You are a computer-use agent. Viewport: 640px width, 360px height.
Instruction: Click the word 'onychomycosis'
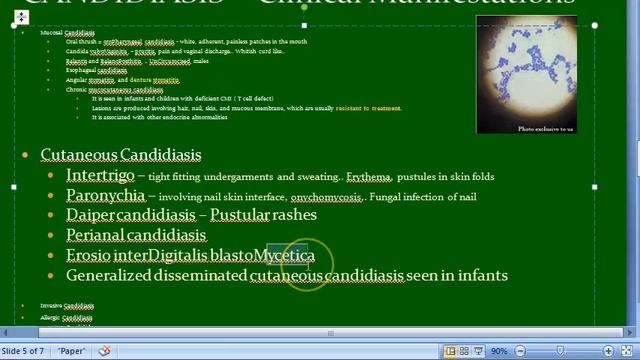pyautogui.click(x=327, y=197)
